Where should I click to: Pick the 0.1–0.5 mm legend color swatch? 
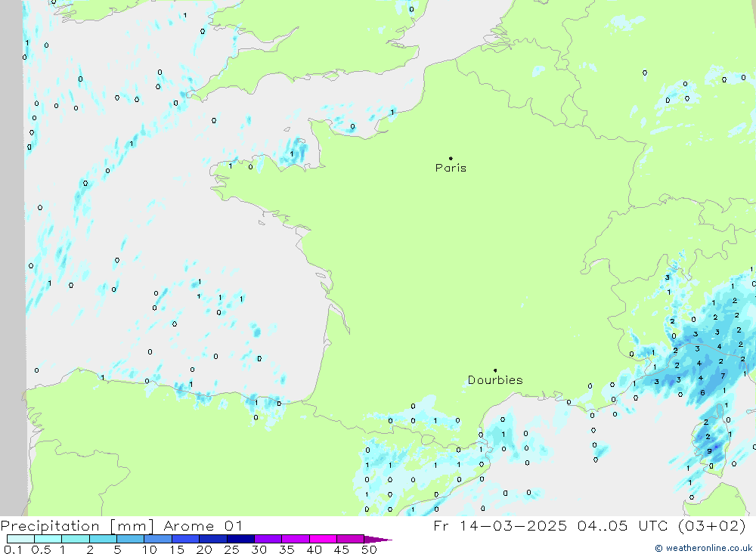pyautogui.click(x=20, y=539)
